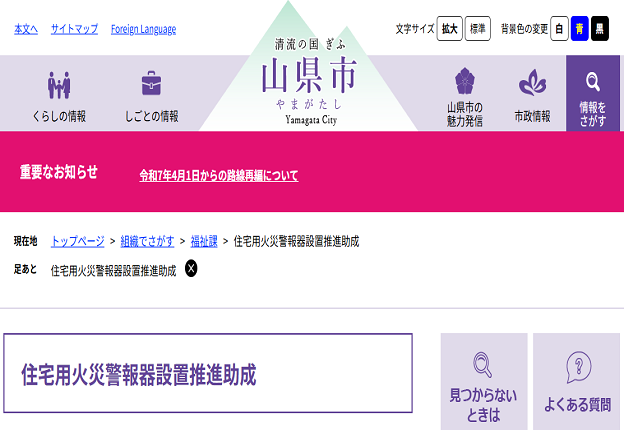The width and height of the screenshot is (624, 430).
Task: Go to トップページ in breadcrumb
Action: click(x=77, y=241)
